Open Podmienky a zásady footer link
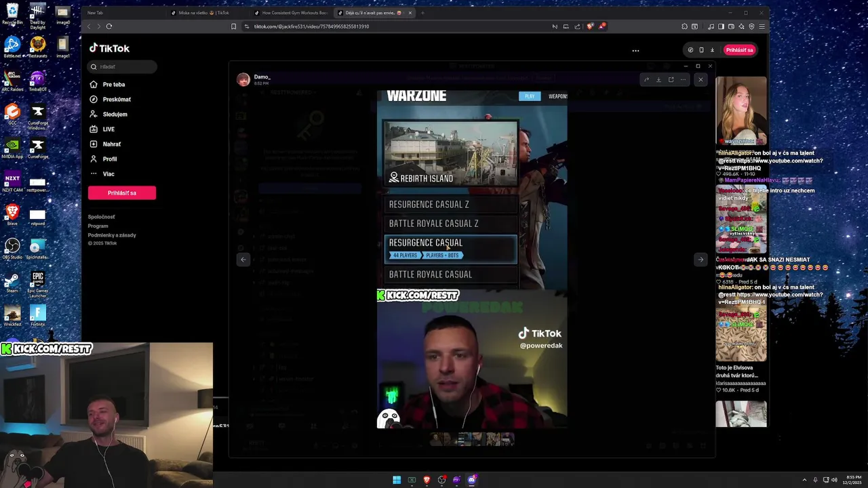The width and height of the screenshot is (868, 488). (112, 235)
